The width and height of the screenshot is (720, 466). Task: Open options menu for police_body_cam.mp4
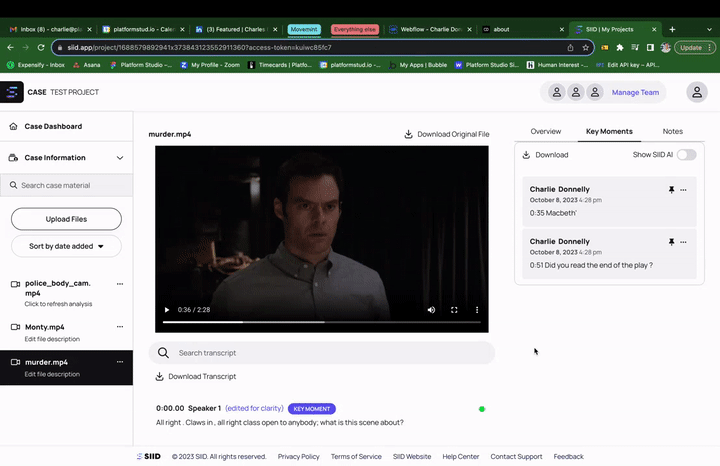[120, 284]
